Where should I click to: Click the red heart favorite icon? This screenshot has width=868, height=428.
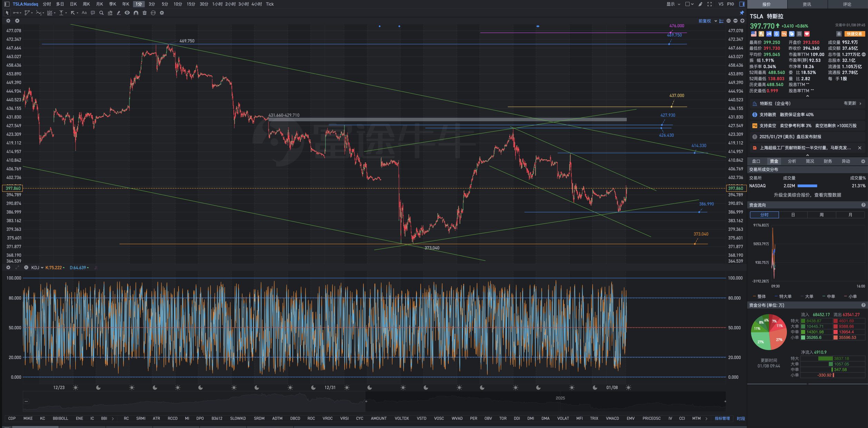(x=807, y=34)
